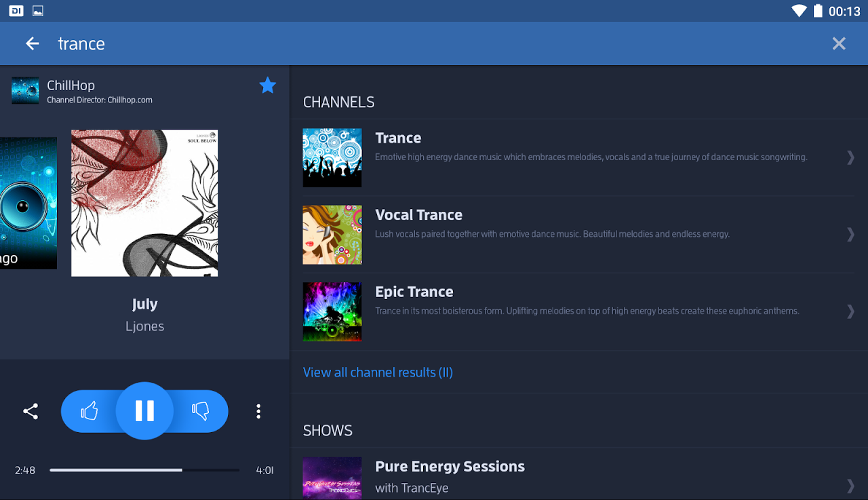Image resolution: width=868 pixels, height=500 pixels.
Task: Tap the DI notification icon in status bar
Action: [16, 11]
